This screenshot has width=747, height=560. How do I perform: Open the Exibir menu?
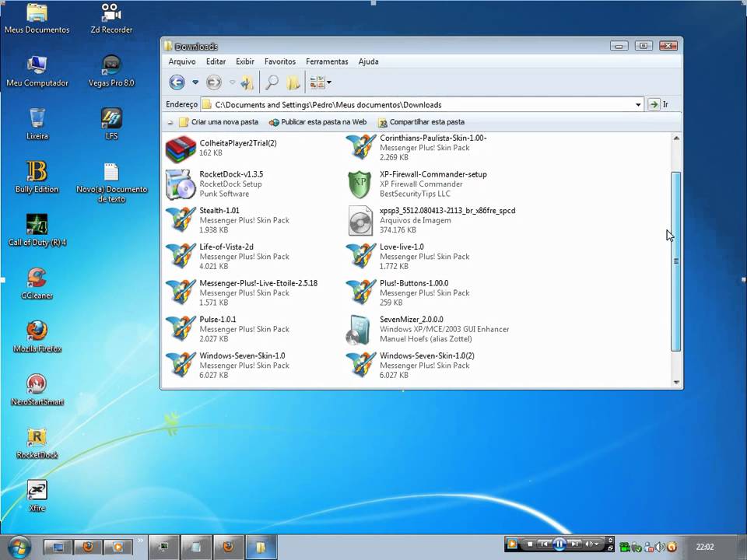pos(245,61)
